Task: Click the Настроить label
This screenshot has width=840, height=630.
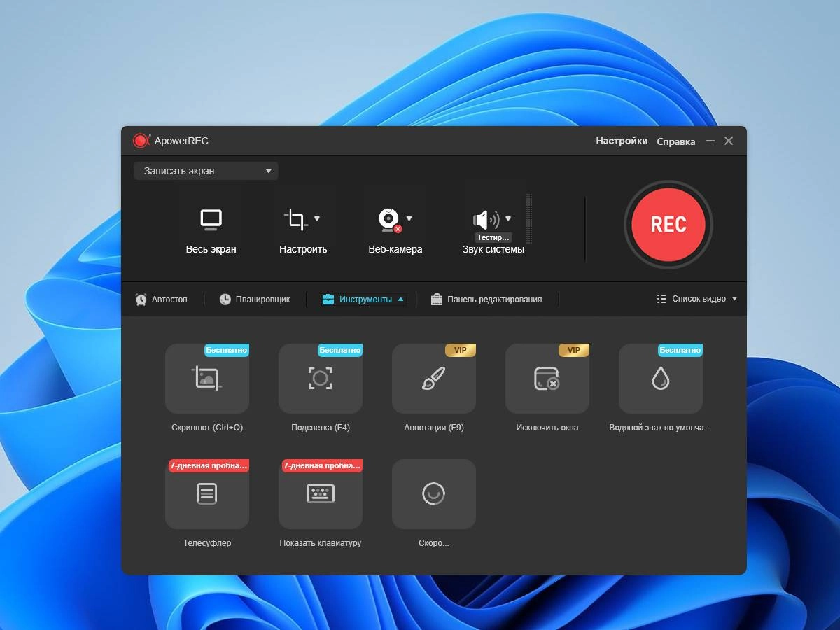Action: tap(303, 249)
